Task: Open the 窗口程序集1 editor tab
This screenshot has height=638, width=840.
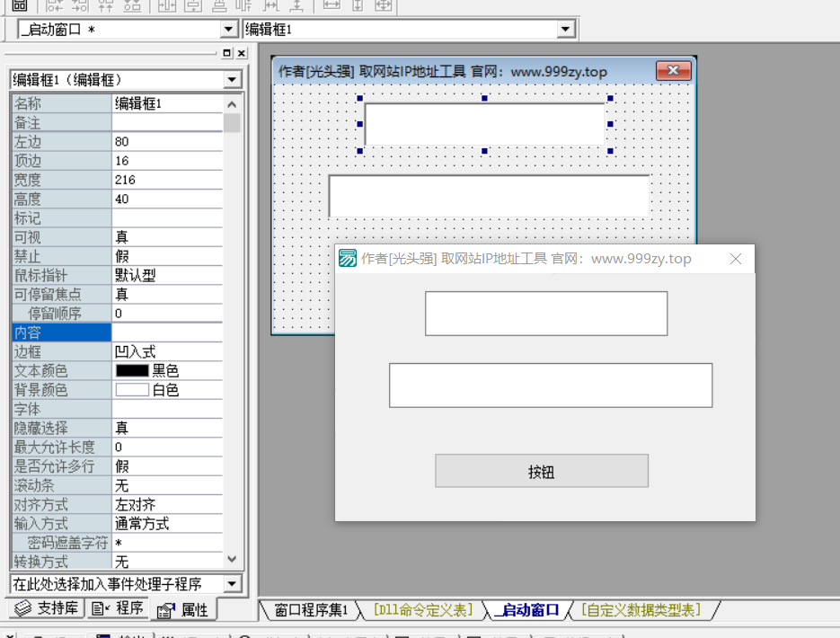Action: [311, 609]
